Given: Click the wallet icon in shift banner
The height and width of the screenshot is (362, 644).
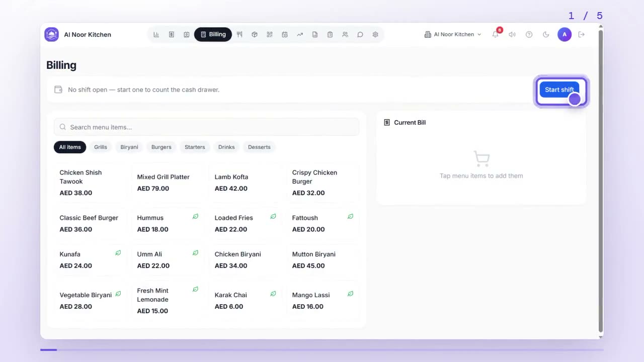Looking at the screenshot, I should pyautogui.click(x=58, y=89).
